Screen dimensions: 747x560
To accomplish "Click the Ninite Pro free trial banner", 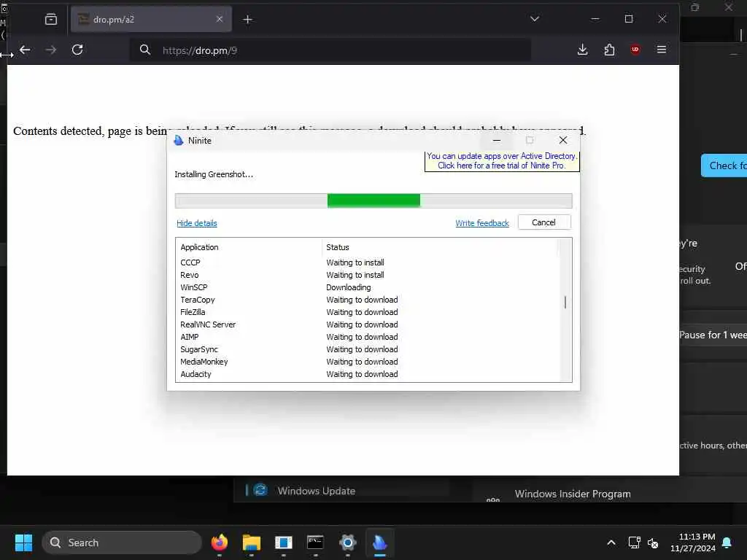I will pos(502,161).
